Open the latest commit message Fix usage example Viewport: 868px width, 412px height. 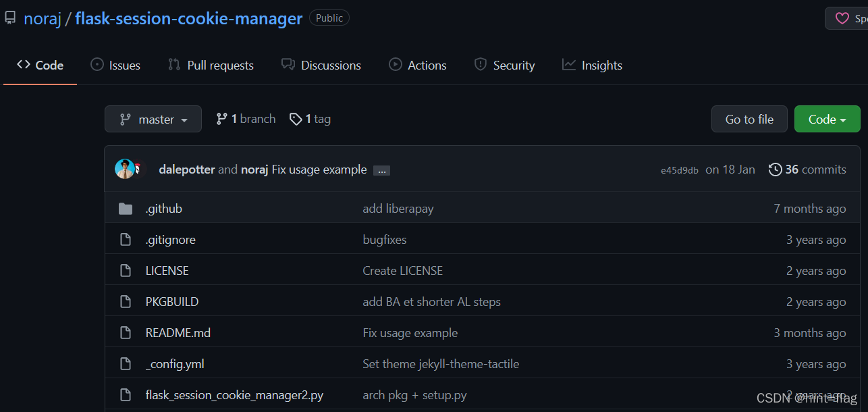click(x=319, y=170)
